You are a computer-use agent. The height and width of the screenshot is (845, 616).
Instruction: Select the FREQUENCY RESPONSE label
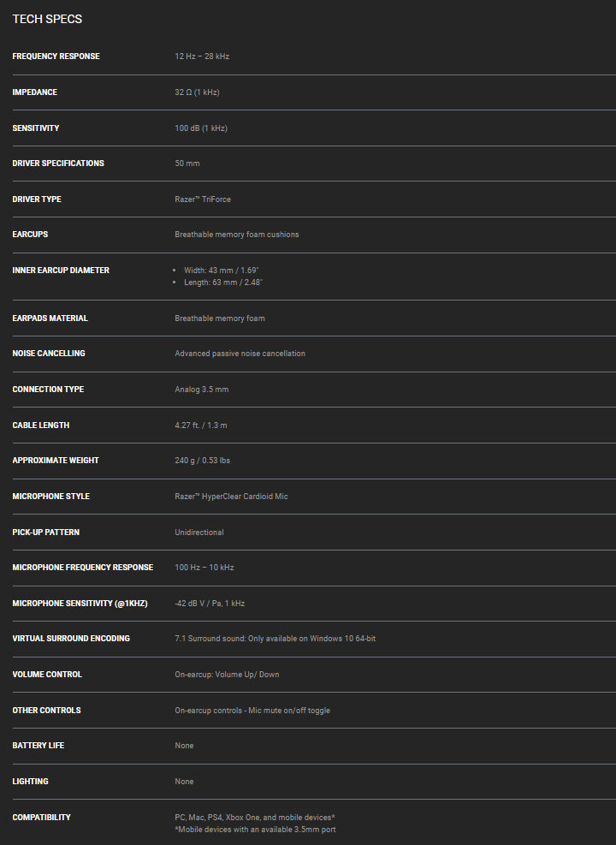[x=56, y=56]
